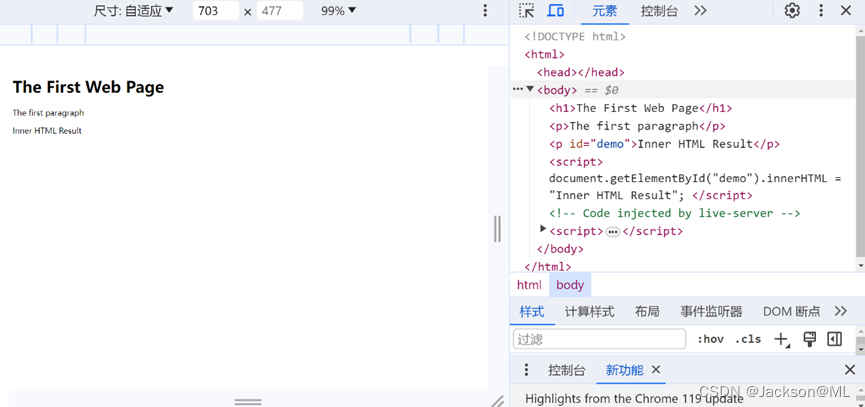Click the html breadcrumb
Screen dimensions: 865x407
pos(529,285)
